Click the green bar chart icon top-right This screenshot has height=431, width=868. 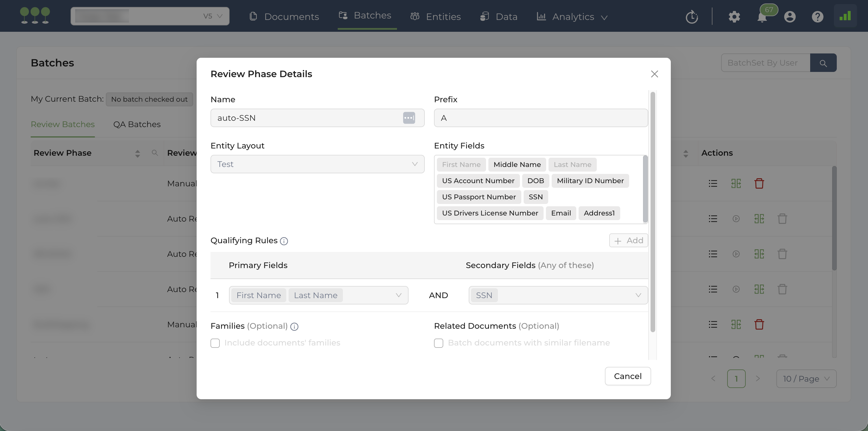(x=845, y=16)
